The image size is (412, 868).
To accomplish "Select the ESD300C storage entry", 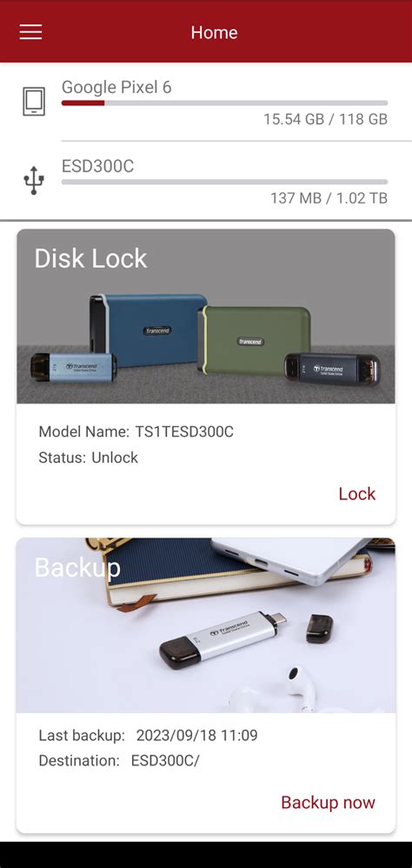I will click(206, 181).
